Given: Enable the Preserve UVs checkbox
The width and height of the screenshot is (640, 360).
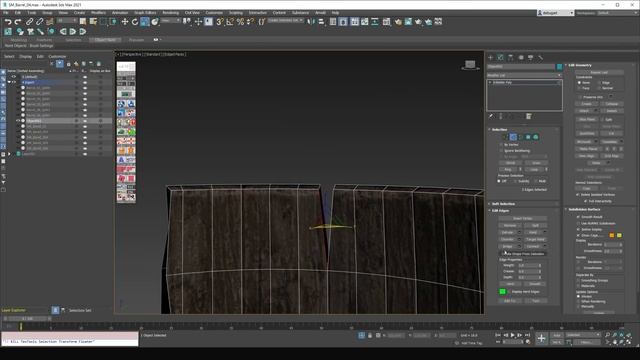Looking at the screenshot, I should tap(580, 97).
